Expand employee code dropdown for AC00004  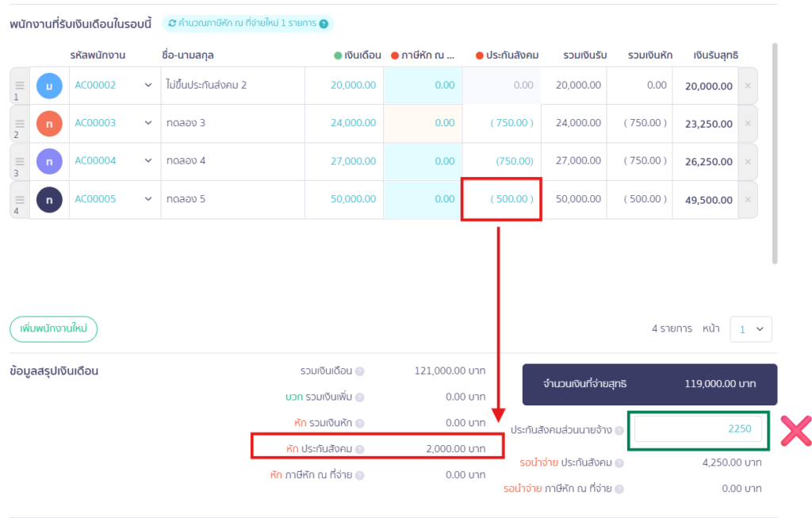tap(147, 161)
